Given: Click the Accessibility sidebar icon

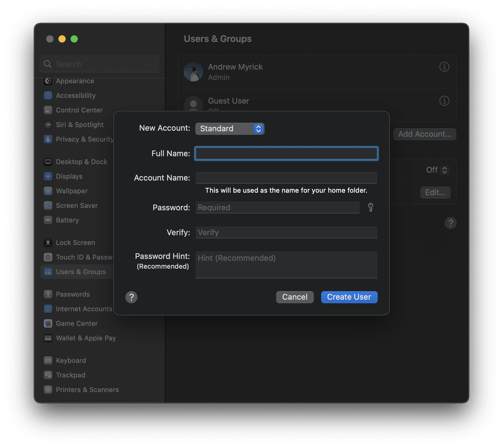Looking at the screenshot, I should pos(48,95).
